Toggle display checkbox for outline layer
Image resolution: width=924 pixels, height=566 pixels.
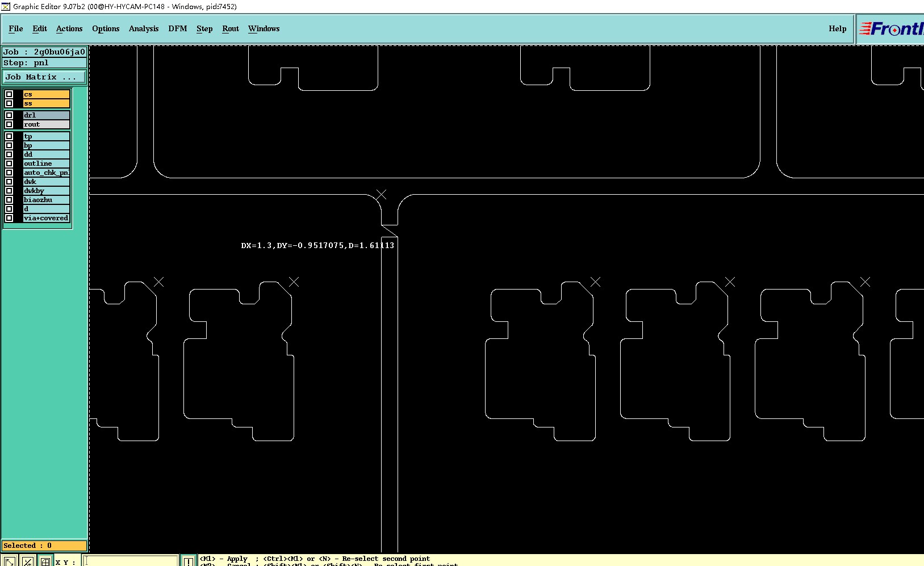(9, 163)
